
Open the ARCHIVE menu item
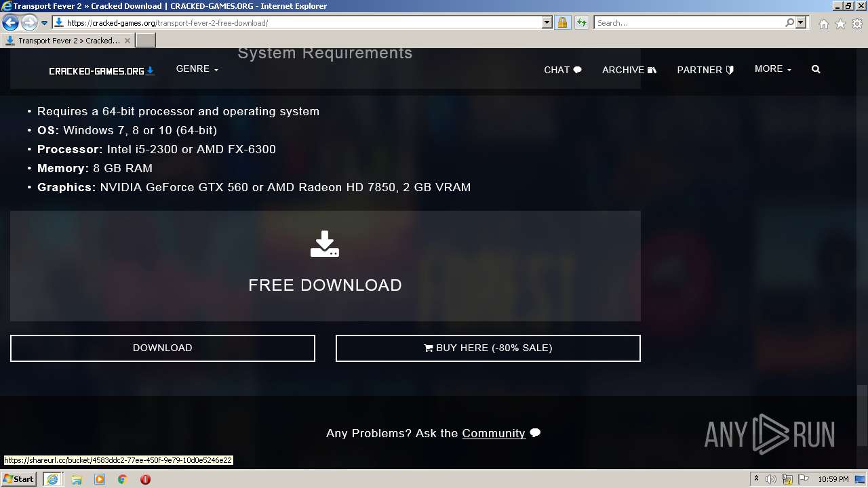pos(629,70)
